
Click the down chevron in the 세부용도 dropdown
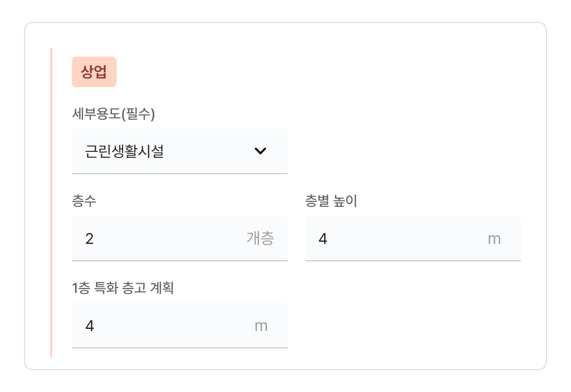260,151
